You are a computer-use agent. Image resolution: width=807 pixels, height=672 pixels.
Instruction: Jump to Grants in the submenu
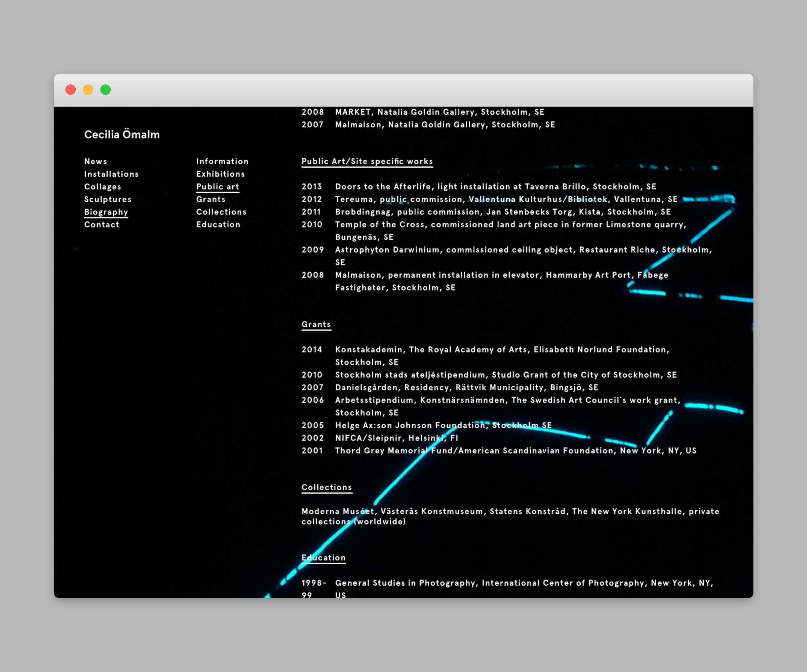pyautogui.click(x=211, y=199)
